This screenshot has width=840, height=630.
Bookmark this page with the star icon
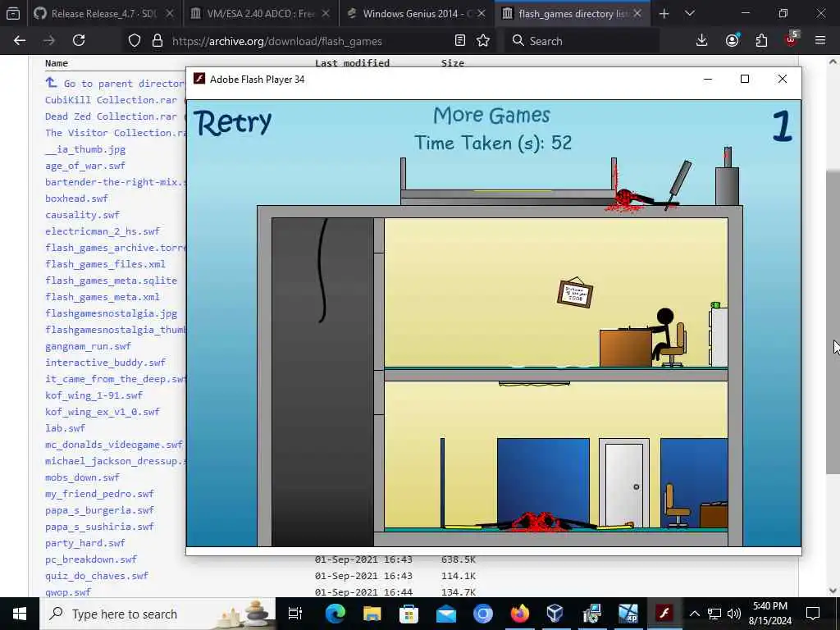pos(483,41)
